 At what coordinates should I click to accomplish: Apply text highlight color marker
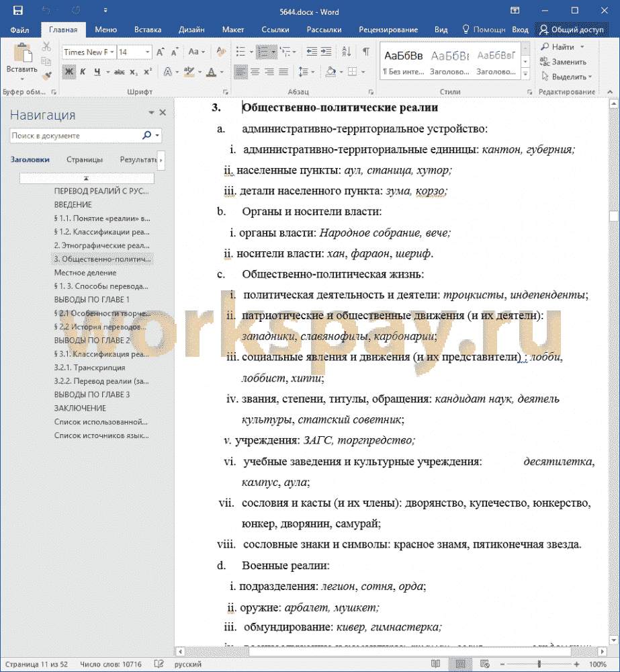(x=189, y=72)
